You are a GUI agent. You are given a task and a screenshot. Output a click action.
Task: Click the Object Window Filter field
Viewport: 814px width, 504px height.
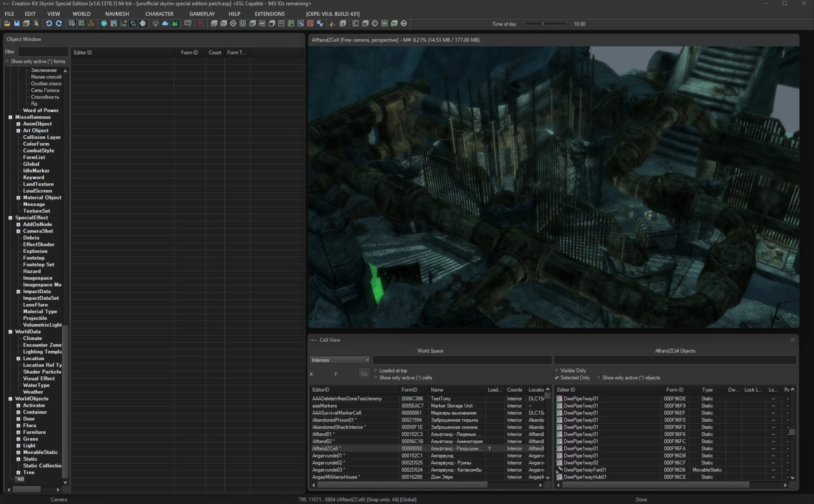[x=43, y=52]
